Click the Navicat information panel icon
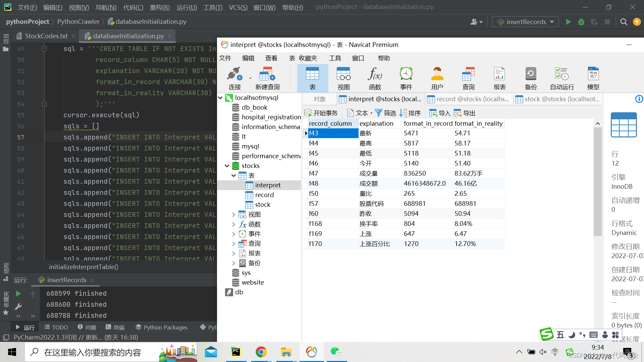Screen dimensions: 644x362 [639, 99]
